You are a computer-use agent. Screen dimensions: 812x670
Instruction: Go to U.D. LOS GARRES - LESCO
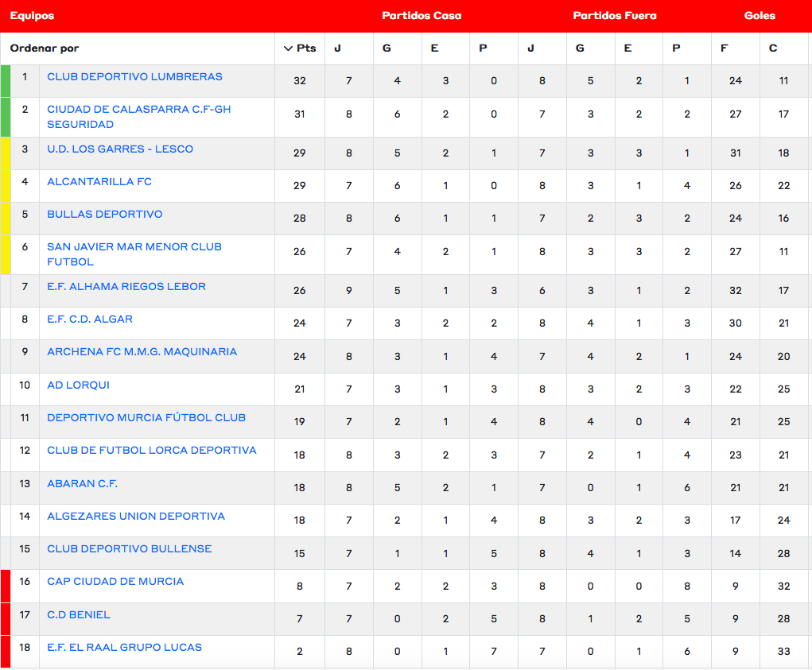(120, 149)
